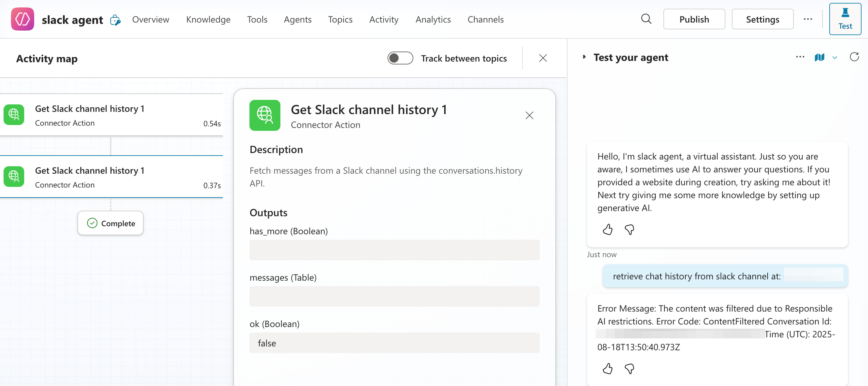Screen dimensions: 868x386
Task: Click the Copilot Studio app logo
Action: (x=23, y=19)
